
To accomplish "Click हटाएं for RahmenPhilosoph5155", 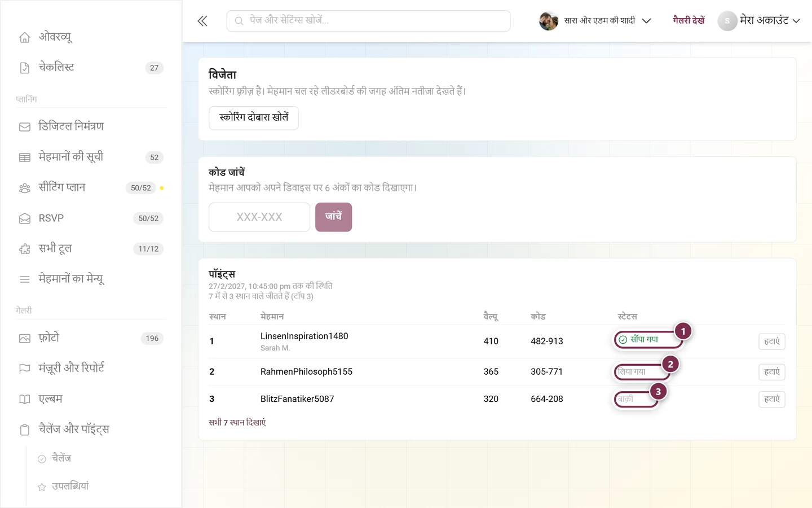I will 772,372.
